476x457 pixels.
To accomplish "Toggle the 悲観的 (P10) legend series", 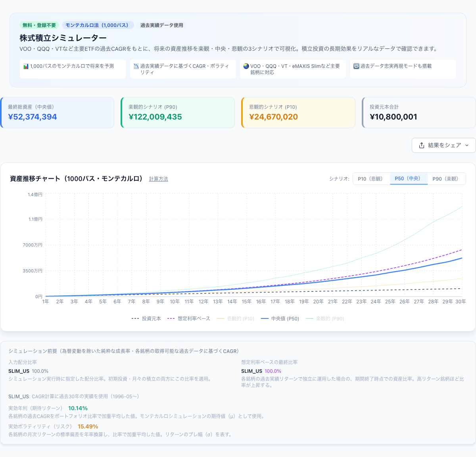I will point(236,318).
